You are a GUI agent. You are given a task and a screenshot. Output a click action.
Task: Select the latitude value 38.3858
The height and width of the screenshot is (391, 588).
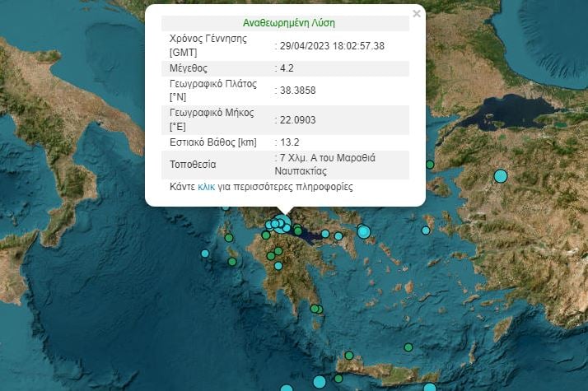coord(298,91)
